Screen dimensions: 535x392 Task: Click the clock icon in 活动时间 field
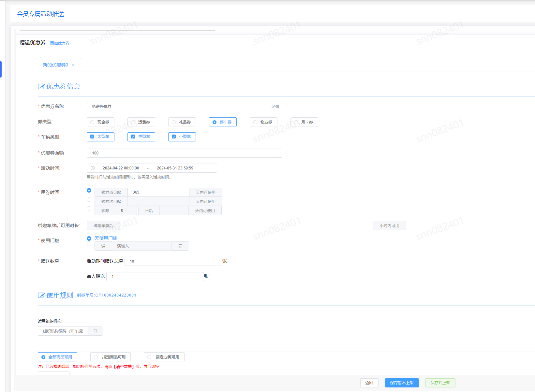tap(93, 168)
